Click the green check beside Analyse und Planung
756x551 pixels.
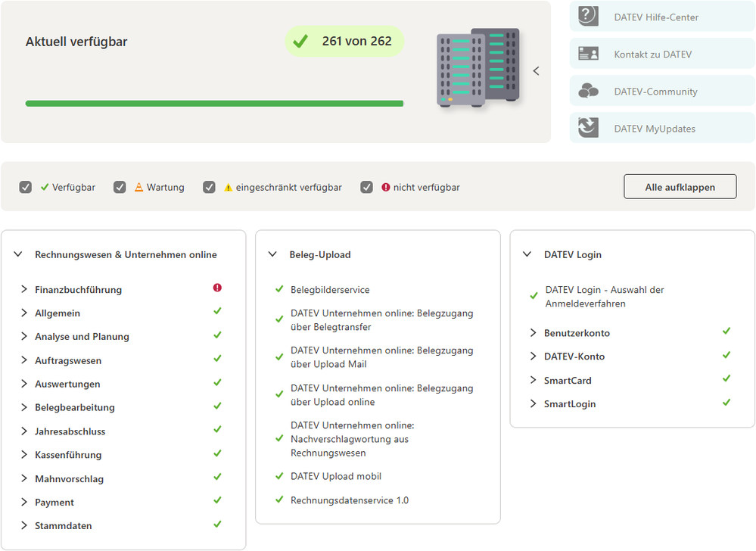(217, 335)
